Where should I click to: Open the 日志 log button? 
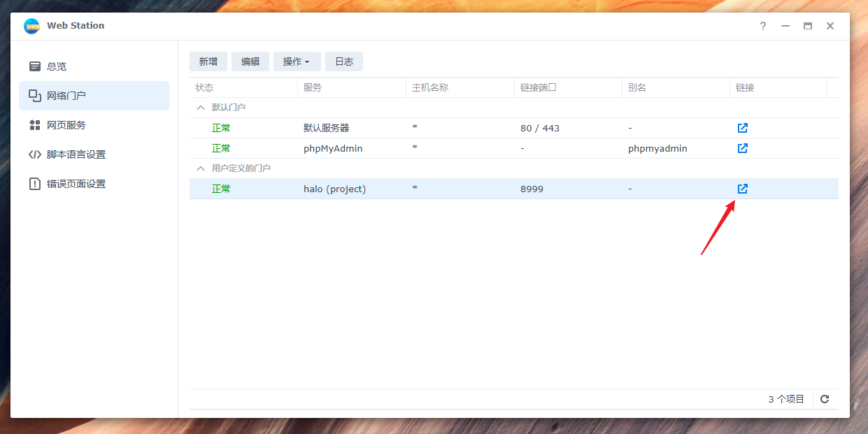(344, 62)
